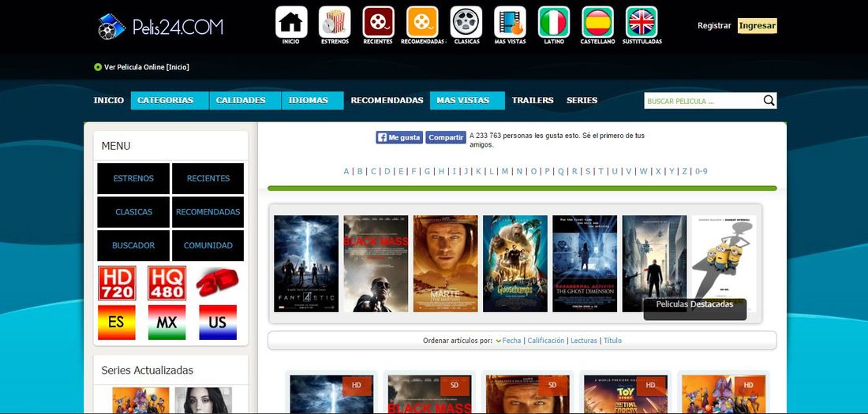Filter movies by letter S

coord(588,172)
